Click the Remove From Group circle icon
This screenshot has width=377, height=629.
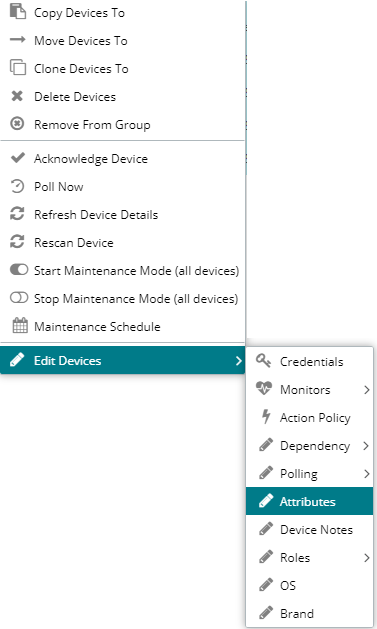[17, 124]
